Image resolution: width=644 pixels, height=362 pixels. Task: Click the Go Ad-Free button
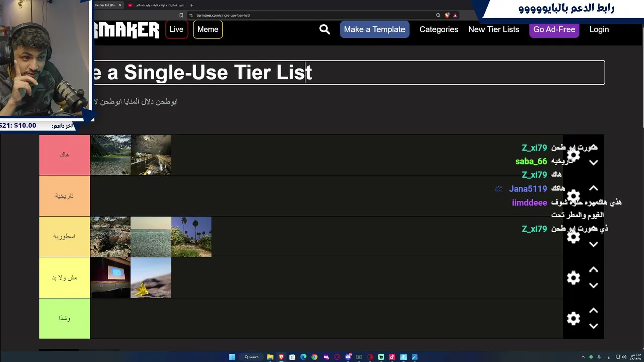(x=554, y=29)
